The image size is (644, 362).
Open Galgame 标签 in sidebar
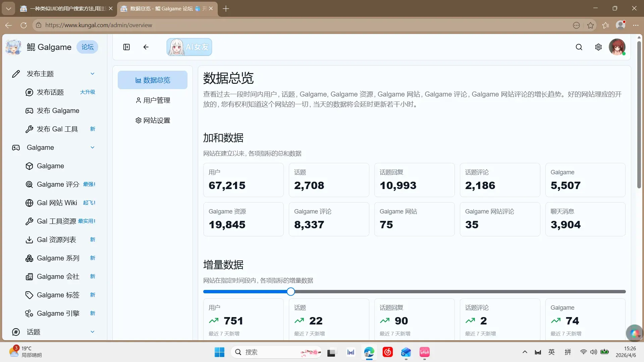(60, 295)
